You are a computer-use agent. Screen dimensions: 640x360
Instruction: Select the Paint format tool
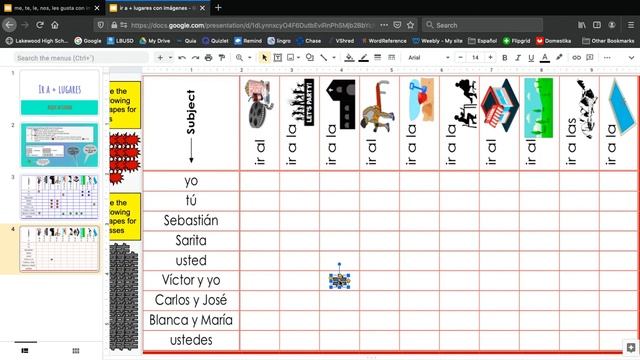(x=222, y=58)
